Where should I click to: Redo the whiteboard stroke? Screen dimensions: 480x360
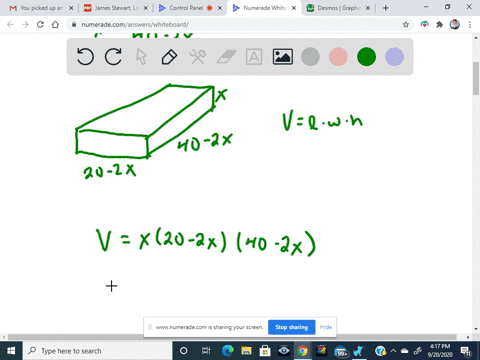click(113, 57)
